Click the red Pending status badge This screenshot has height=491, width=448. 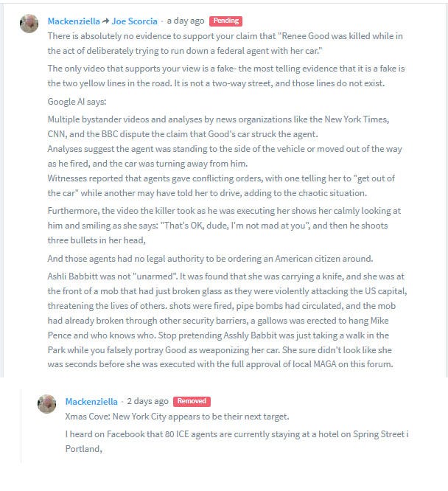pyautogui.click(x=225, y=21)
